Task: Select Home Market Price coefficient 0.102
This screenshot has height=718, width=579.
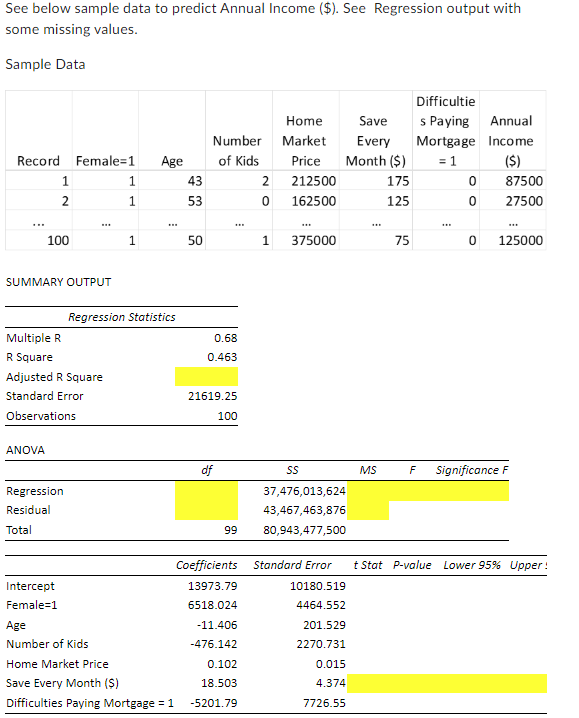Action: pyautogui.click(x=222, y=664)
